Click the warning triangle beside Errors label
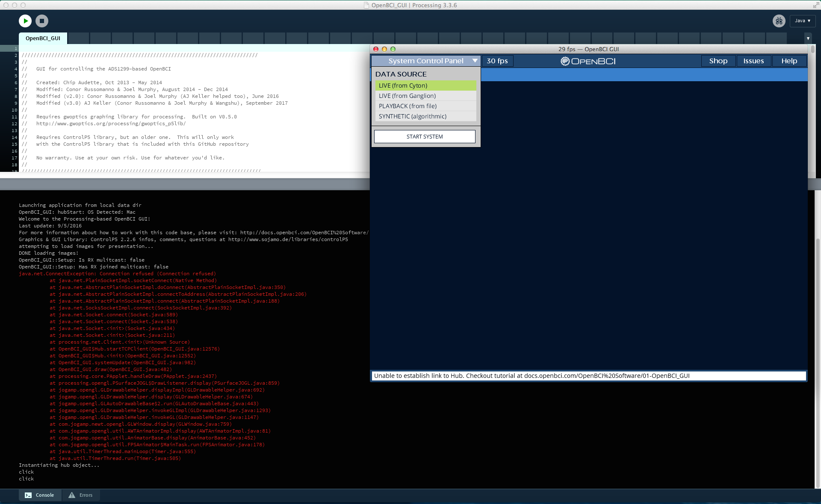This screenshot has height=504, width=821. tap(71, 495)
